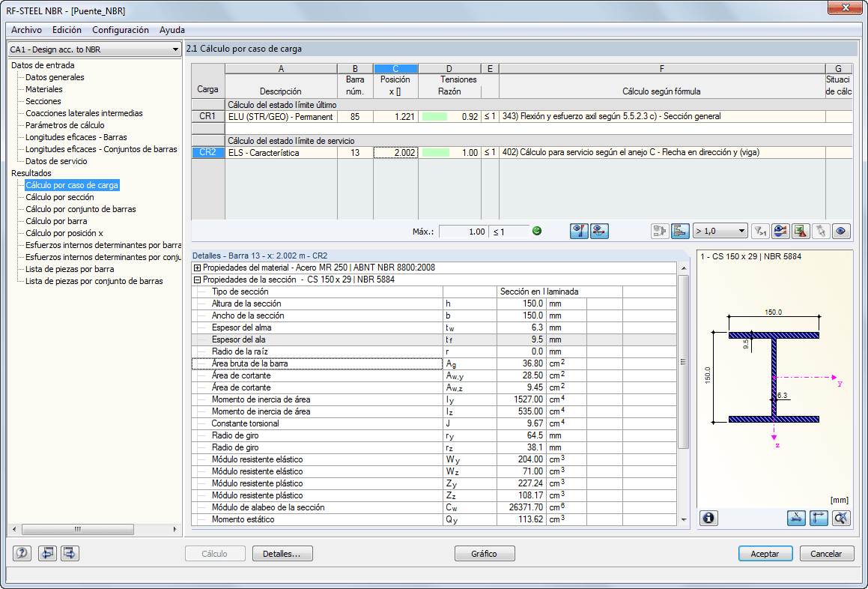Open Coacciones laterales intermedias item
The image size is (868, 589).
[84, 113]
